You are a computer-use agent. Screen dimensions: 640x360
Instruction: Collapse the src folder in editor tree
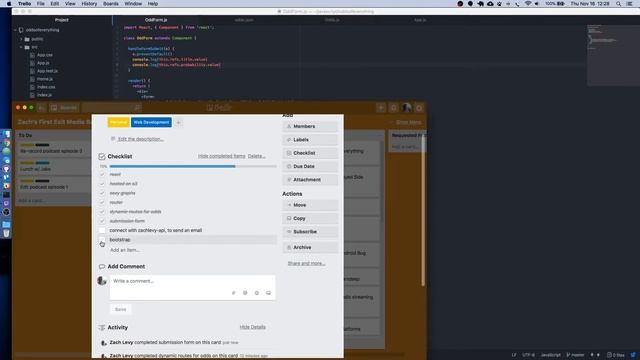[x=21, y=47]
